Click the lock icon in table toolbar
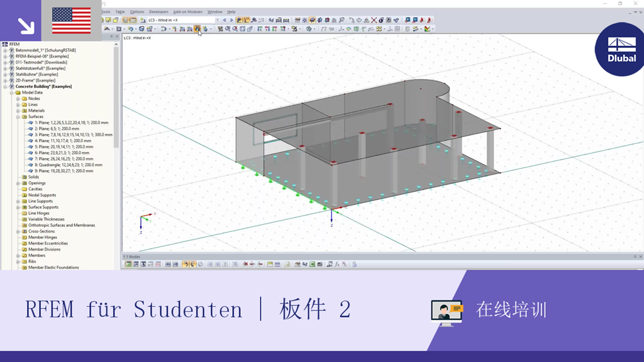This screenshot has width=644, height=362. (x=354, y=265)
